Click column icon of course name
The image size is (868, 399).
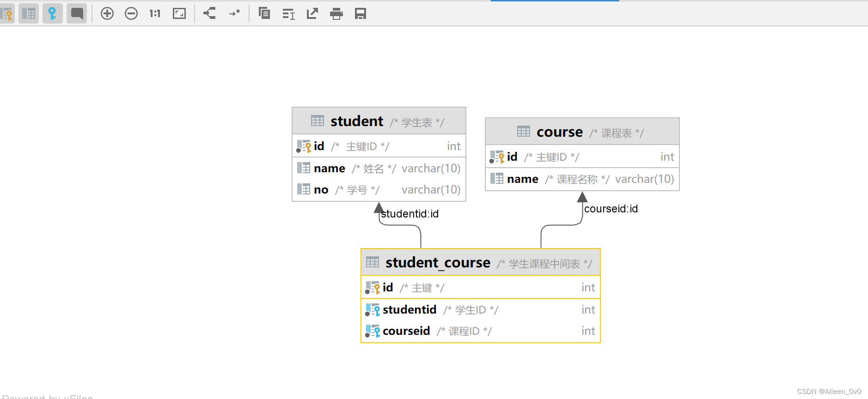pos(497,179)
